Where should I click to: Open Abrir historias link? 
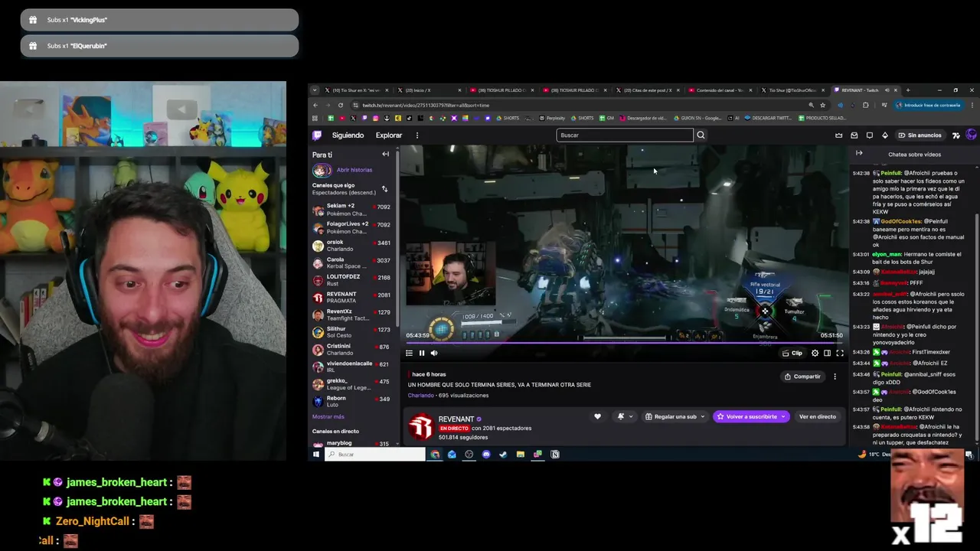354,170
